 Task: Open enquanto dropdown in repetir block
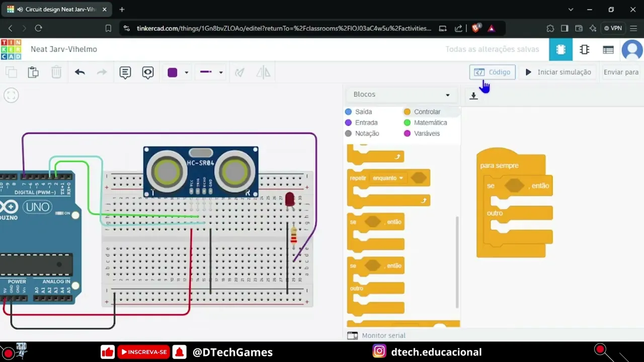[388, 178]
